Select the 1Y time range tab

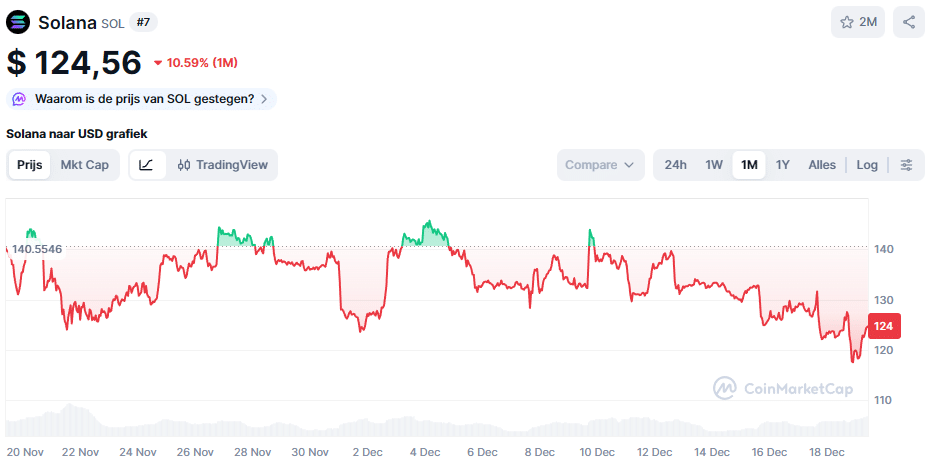click(783, 165)
